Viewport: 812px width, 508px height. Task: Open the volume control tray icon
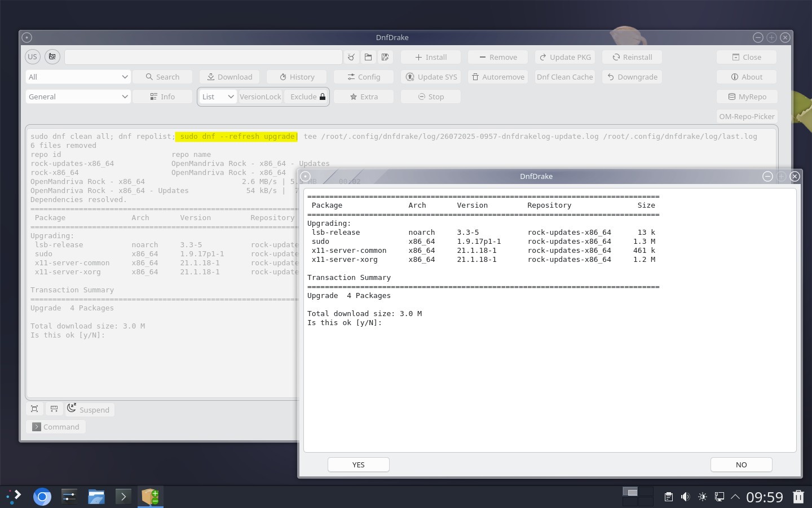[x=685, y=497]
